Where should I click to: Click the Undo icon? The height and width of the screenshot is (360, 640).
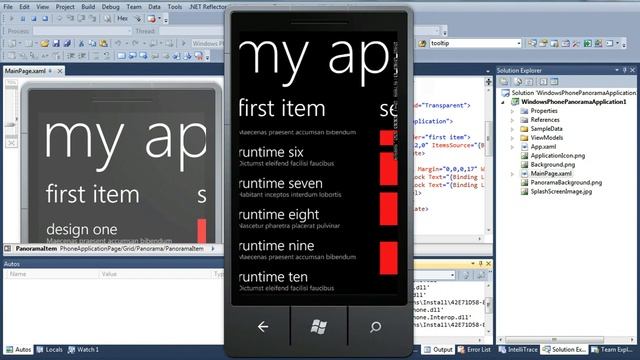tap(118, 43)
